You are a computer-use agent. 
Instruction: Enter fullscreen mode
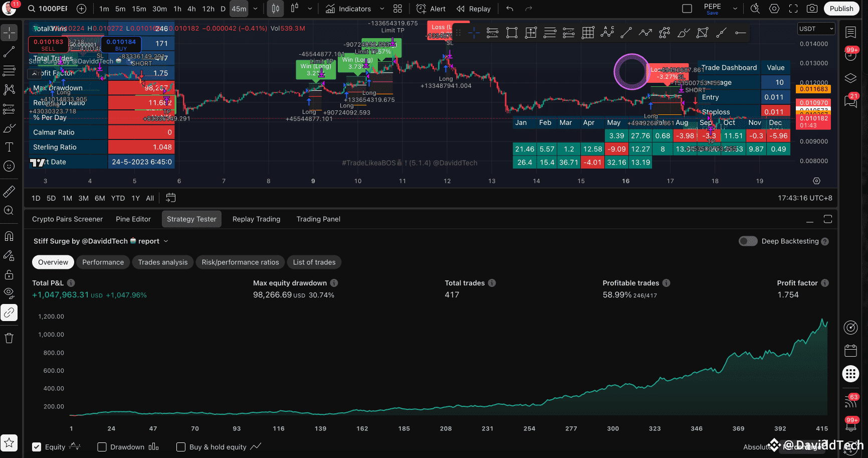point(793,9)
